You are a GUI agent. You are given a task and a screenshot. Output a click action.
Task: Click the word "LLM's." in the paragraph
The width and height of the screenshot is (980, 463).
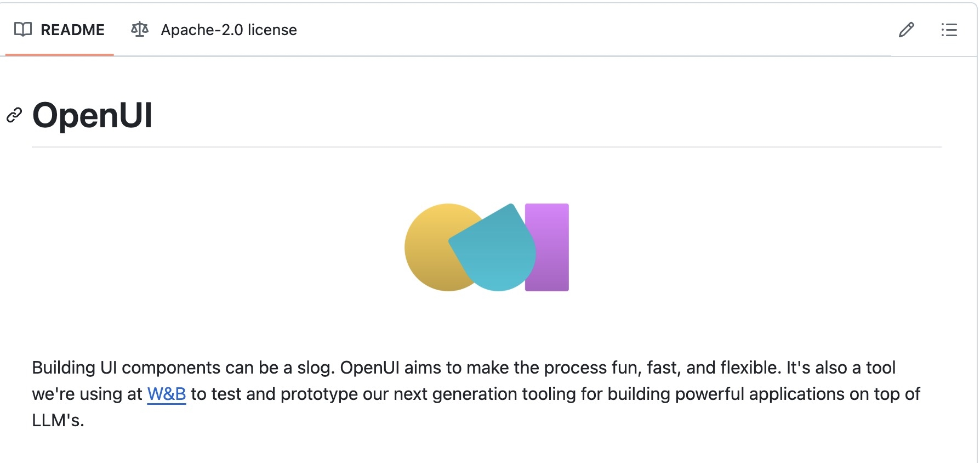tap(58, 420)
